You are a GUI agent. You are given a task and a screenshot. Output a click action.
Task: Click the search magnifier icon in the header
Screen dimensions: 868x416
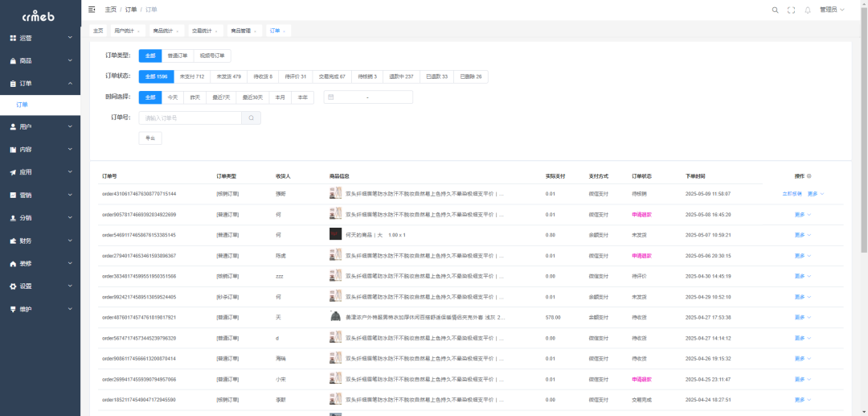[x=775, y=10]
